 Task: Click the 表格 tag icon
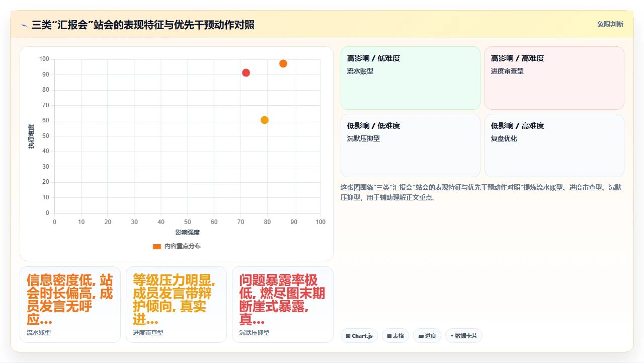tap(389, 336)
